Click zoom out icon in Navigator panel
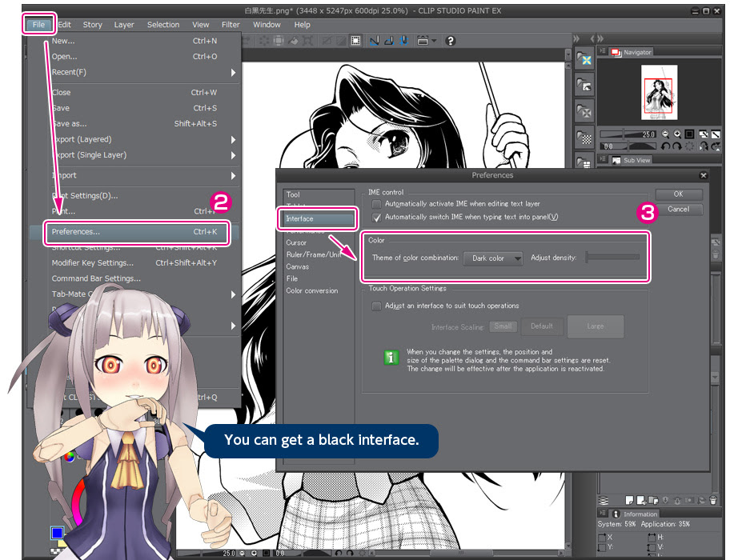 click(665, 134)
